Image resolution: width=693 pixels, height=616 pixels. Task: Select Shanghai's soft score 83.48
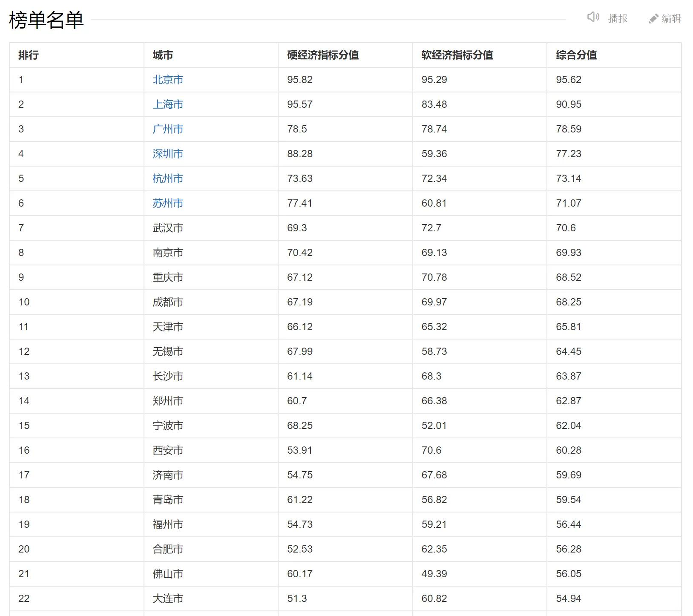click(480, 104)
